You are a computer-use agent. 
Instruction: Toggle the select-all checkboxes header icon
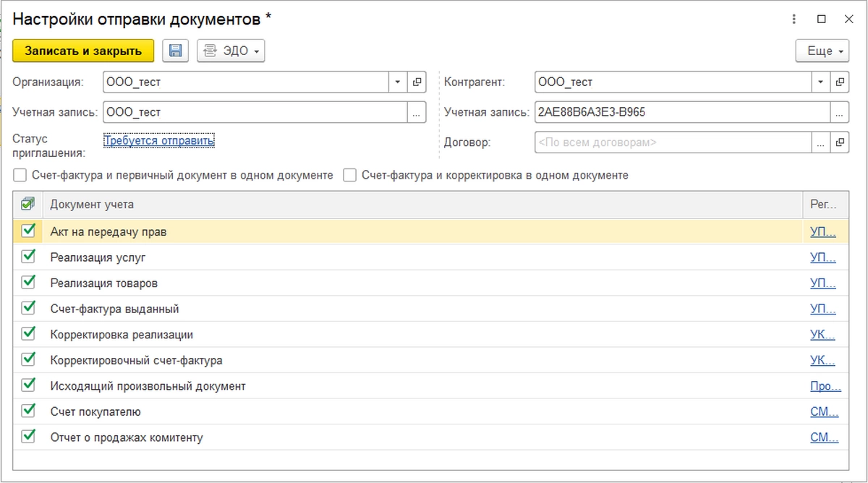point(28,205)
